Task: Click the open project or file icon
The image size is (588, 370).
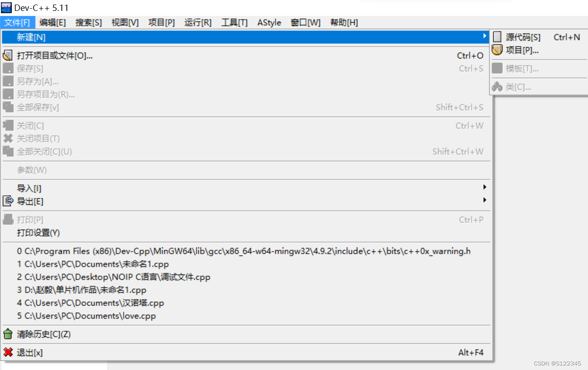Action: coord(8,56)
